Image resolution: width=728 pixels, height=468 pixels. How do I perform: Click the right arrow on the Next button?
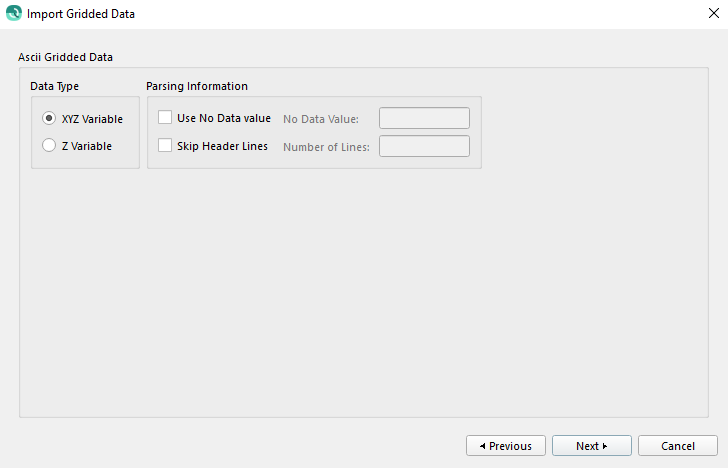click(x=605, y=446)
